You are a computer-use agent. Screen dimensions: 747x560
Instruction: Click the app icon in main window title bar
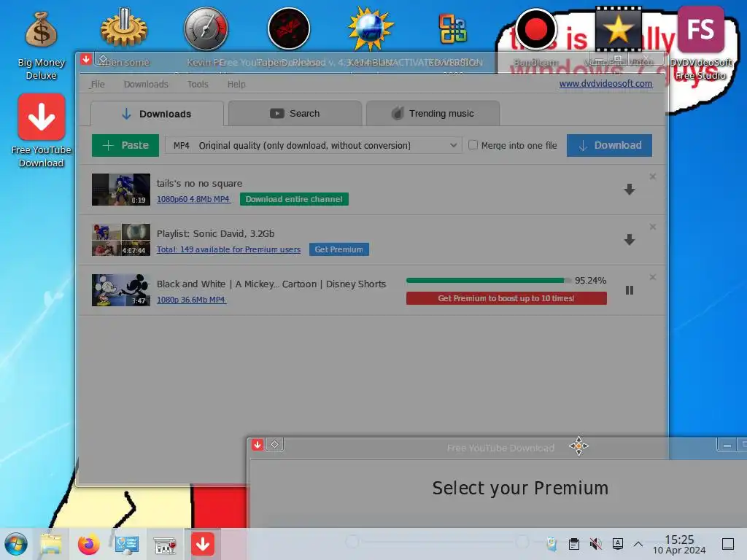86,60
